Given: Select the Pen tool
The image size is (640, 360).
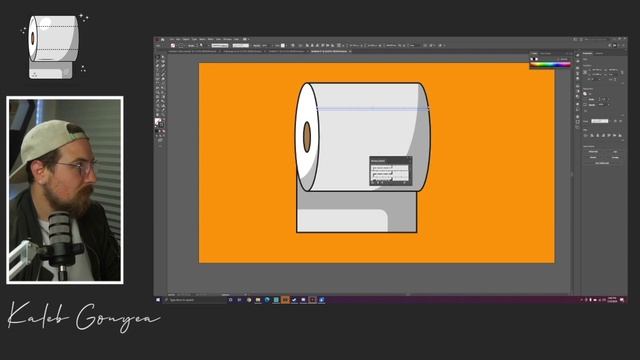Looking at the screenshot, I should pyautogui.click(x=158, y=66).
